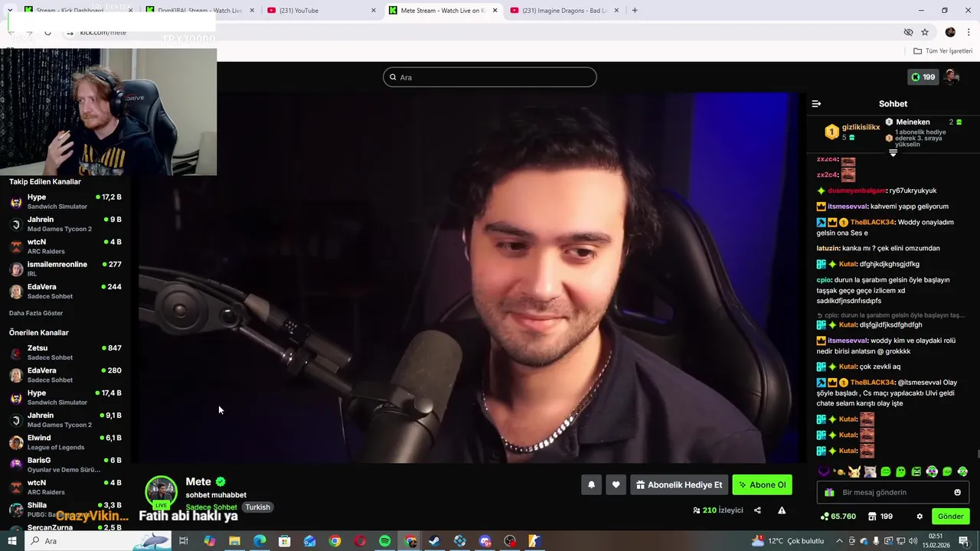Open a new browser tab with plus button
This screenshot has width=980, height=551.
tap(635, 11)
